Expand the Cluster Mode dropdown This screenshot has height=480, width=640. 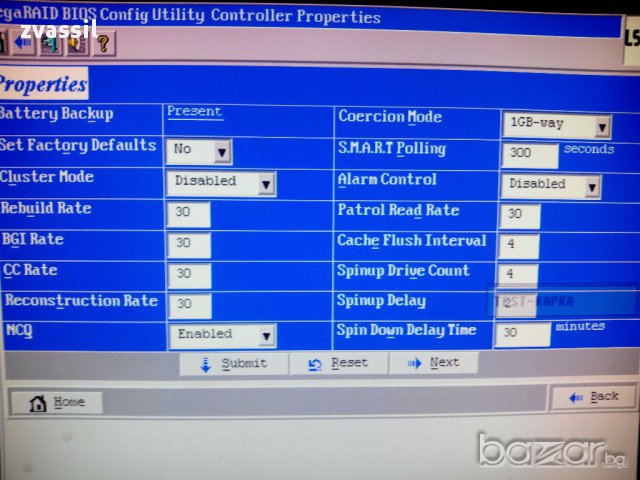pyautogui.click(x=265, y=184)
